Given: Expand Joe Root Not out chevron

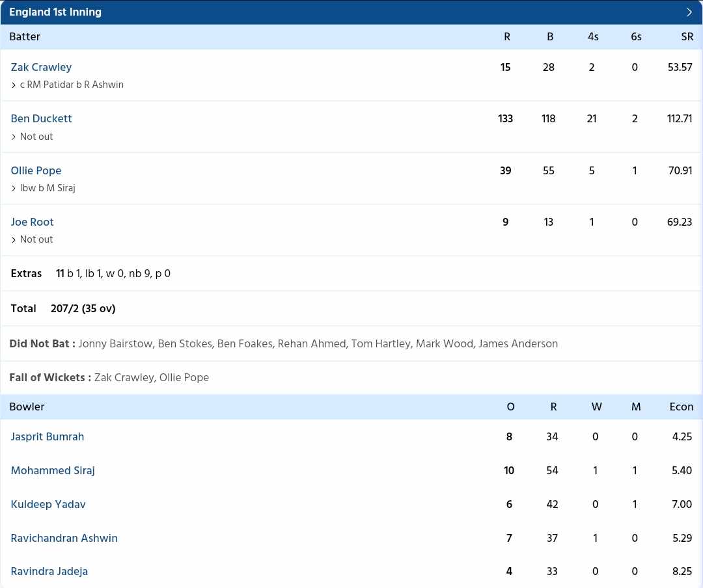Looking at the screenshot, I should tap(14, 240).
